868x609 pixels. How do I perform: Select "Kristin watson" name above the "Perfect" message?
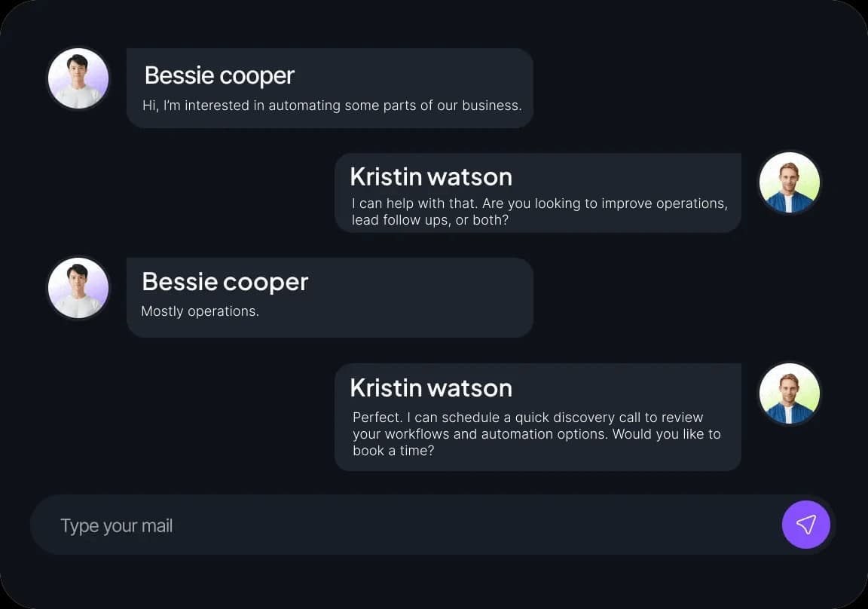431,388
